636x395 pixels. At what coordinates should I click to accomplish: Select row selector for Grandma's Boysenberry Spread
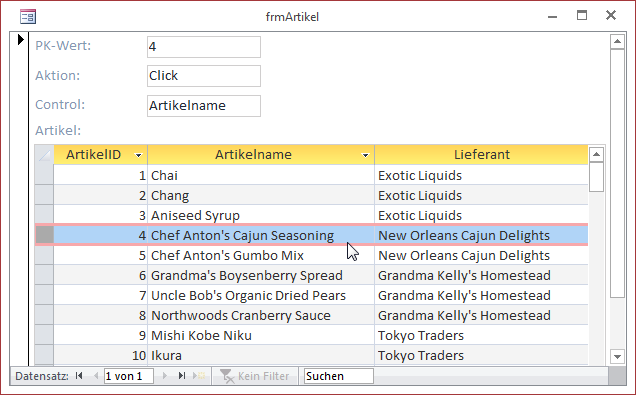click(44, 275)
